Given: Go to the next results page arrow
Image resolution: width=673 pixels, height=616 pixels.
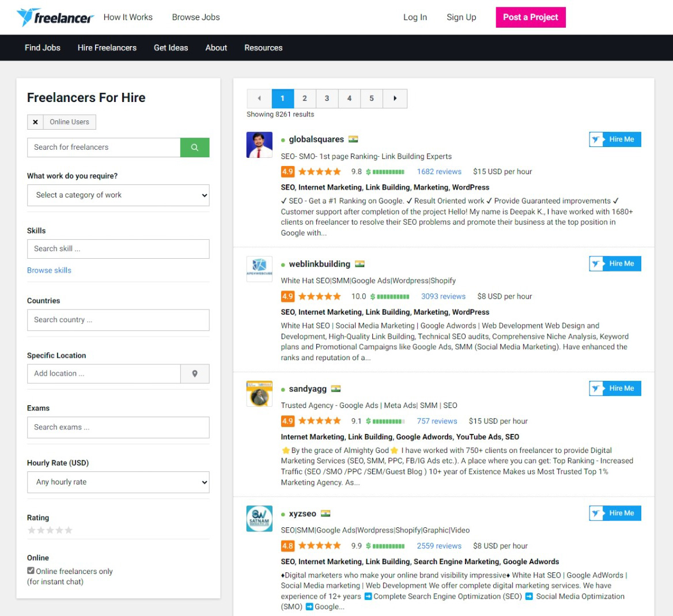Looking at the screenshot, I should [395, 99].
